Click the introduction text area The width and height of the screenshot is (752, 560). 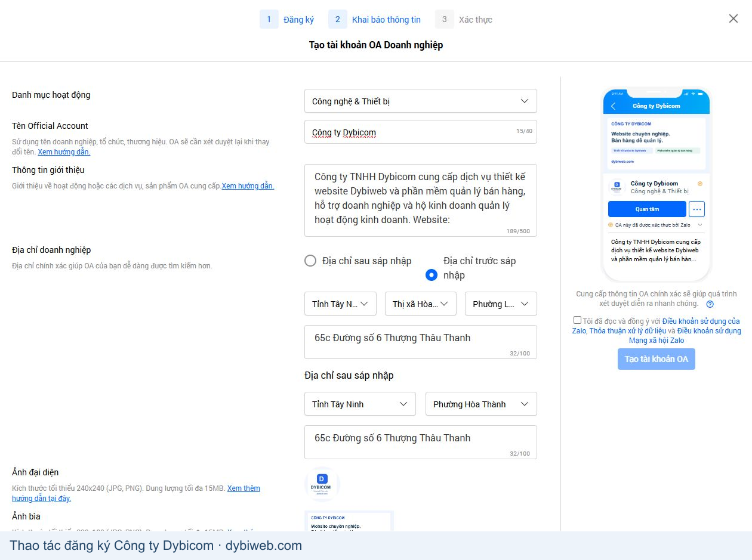(421, 200)
